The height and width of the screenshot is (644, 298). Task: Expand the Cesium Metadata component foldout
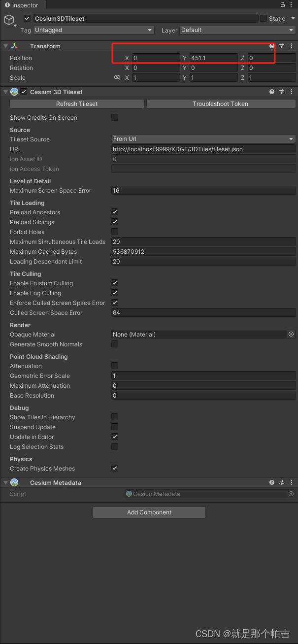(x=5, y=483)
